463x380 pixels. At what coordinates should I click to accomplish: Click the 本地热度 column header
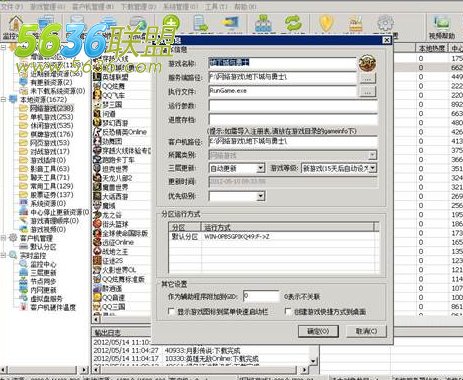[432, 49]
